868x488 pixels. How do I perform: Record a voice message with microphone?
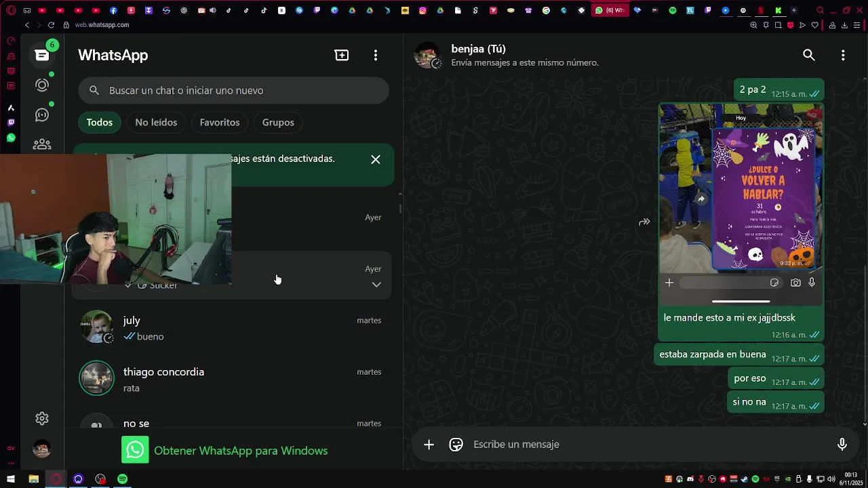coord(842,444)
